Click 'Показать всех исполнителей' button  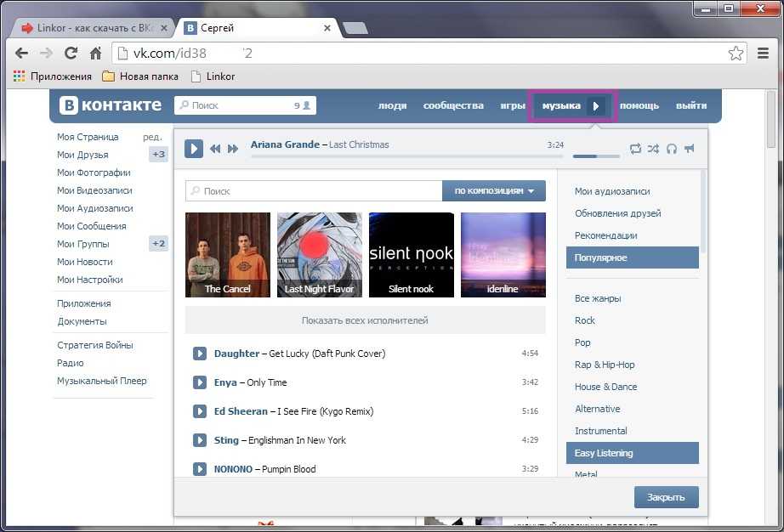(365, 320)
